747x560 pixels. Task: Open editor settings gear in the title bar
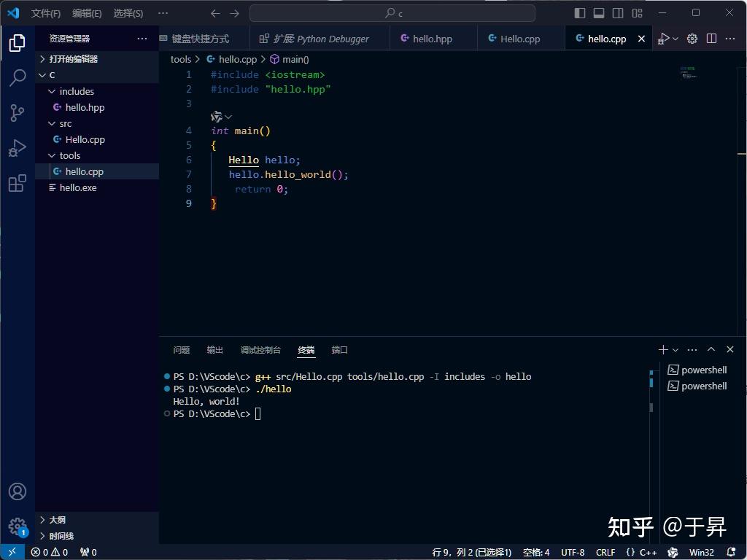click(691, 38)
